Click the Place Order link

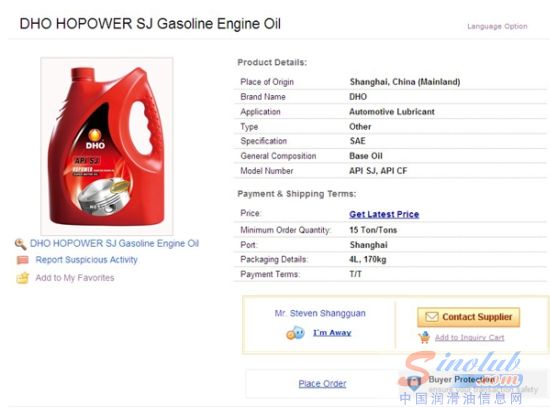(322, 384)
